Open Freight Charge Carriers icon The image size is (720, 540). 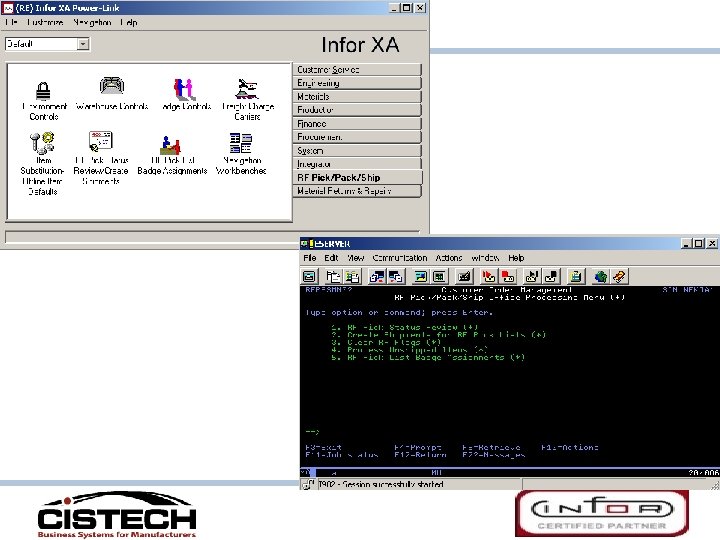pyautogui.click(x=247, y=89)
